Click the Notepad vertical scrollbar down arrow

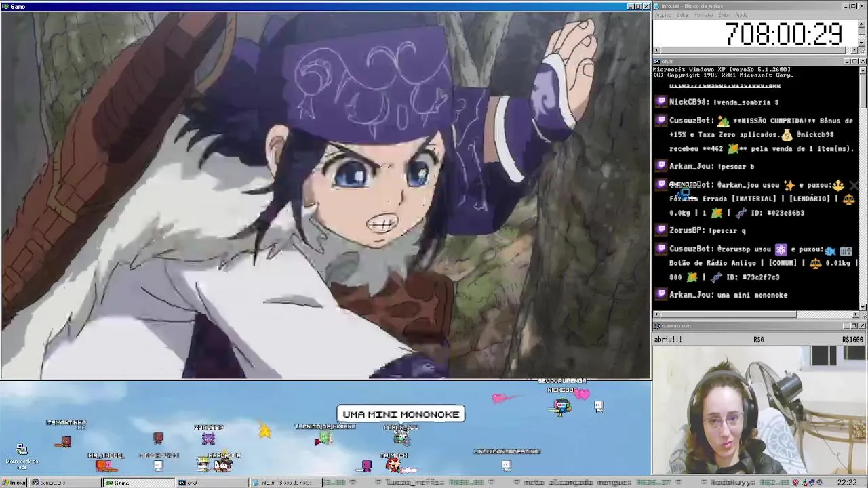[x=863, y=43]
